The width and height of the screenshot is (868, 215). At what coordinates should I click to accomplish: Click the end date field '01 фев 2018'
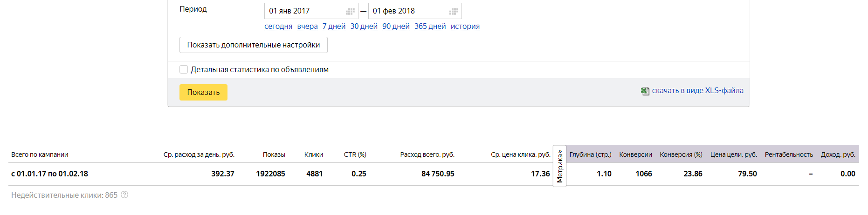pyautogui.click(x=415, y=11)
